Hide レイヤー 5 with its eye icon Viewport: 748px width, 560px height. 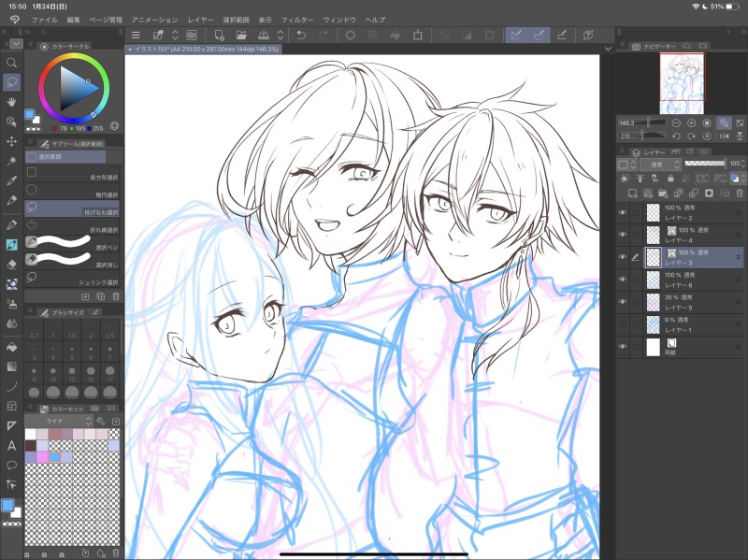623,302
